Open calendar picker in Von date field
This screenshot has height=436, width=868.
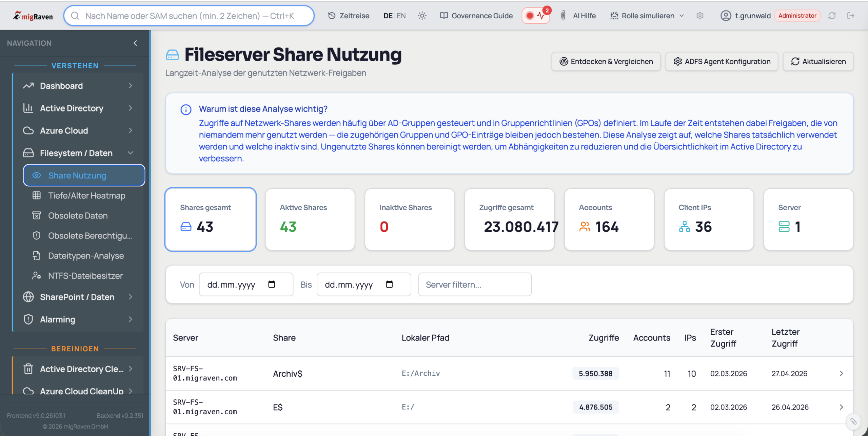pyautogui.click(x=271, y=284)
